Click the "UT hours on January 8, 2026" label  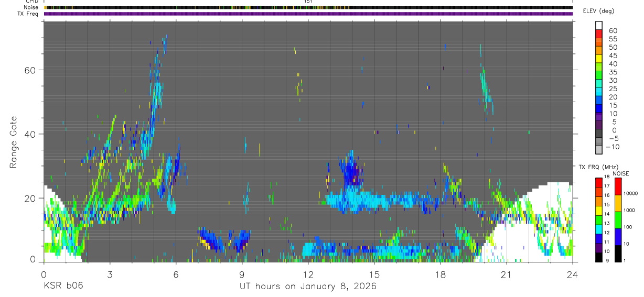(308, 286)
